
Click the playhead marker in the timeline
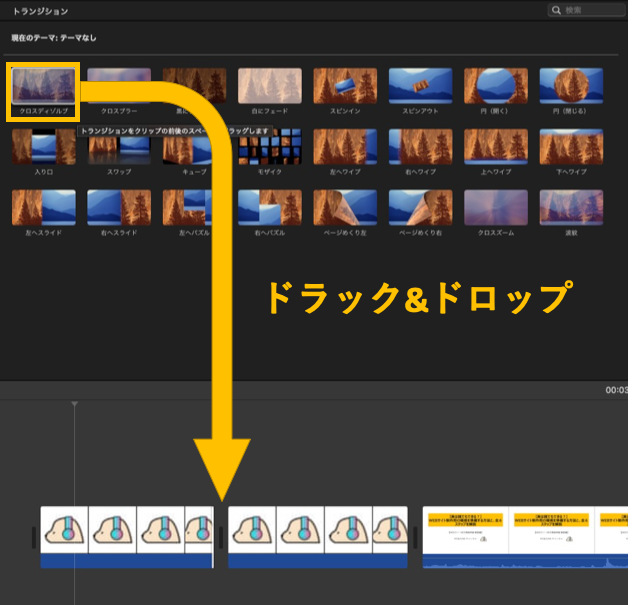75,404
